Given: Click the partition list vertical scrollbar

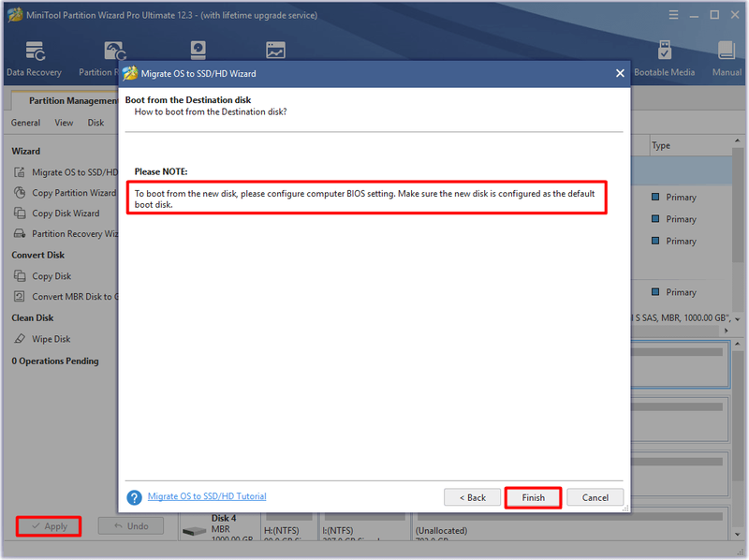Looking at the screenshot, I should 738,205.
